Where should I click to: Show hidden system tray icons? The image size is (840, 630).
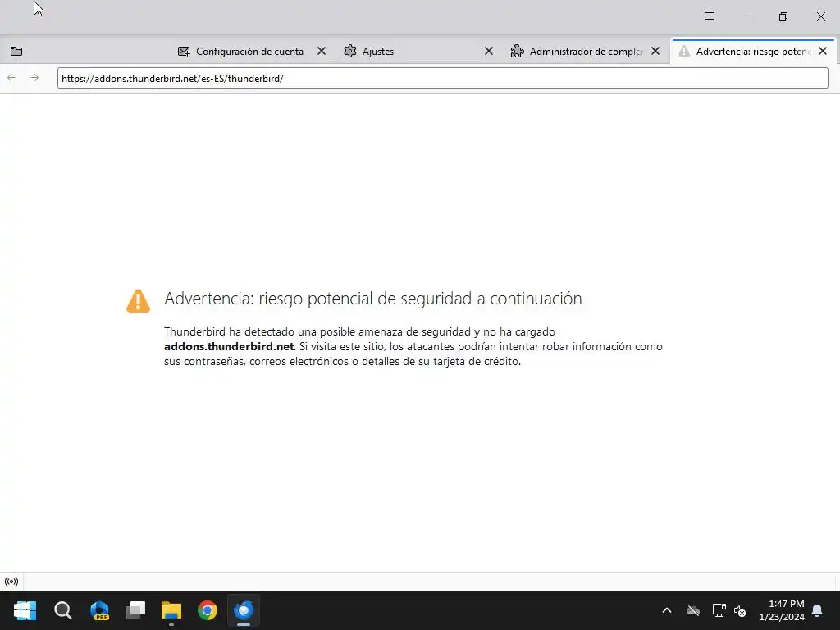(667, 610)
